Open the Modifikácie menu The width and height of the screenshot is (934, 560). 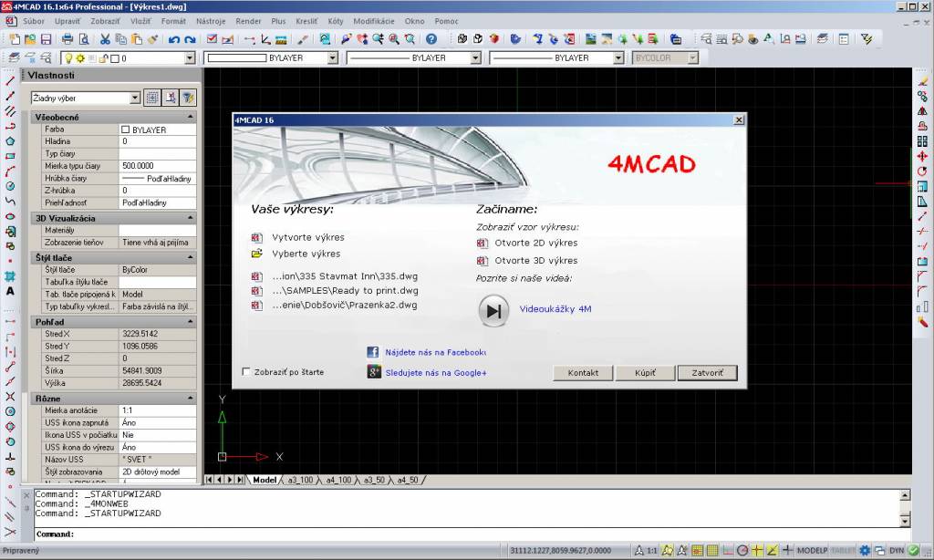(x=373, y=21)
